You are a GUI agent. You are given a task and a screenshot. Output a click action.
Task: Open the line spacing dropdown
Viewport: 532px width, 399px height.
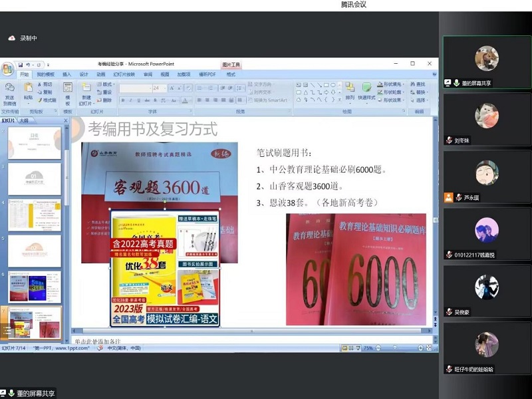[x=240, y=88]
